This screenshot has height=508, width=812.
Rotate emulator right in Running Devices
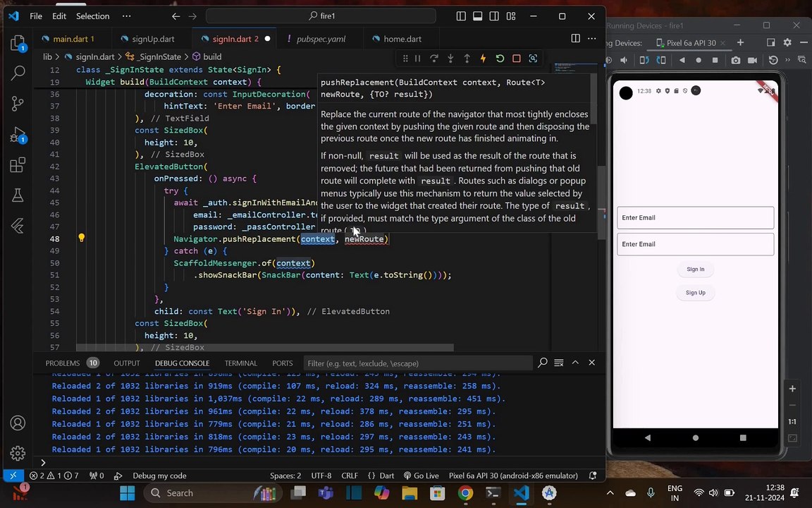click(x=661, y=60)
